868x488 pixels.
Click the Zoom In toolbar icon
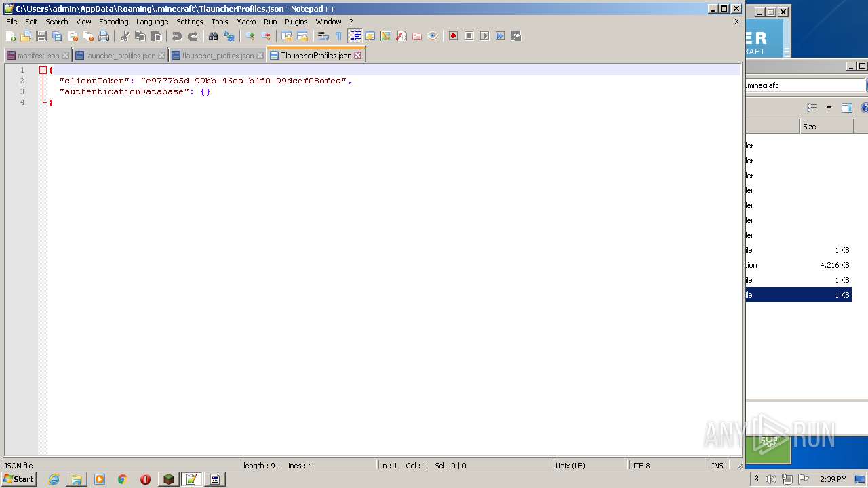[x=250, y=36]
